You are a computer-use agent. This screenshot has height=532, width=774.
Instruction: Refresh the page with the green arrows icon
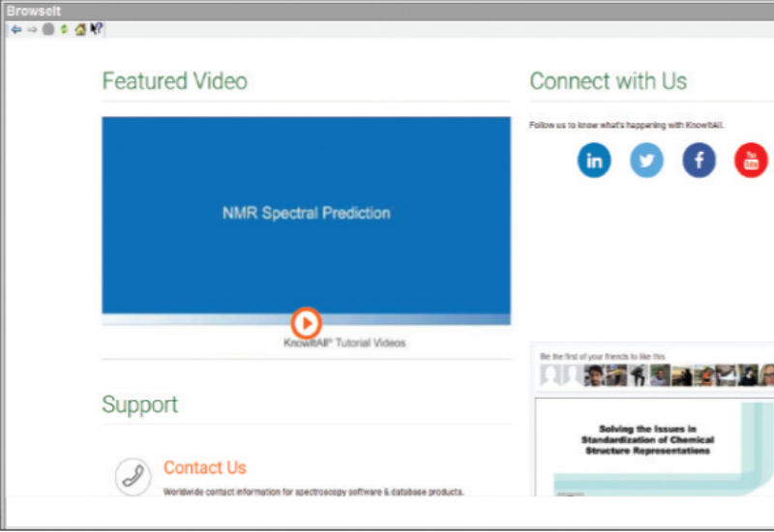point(64,30)
